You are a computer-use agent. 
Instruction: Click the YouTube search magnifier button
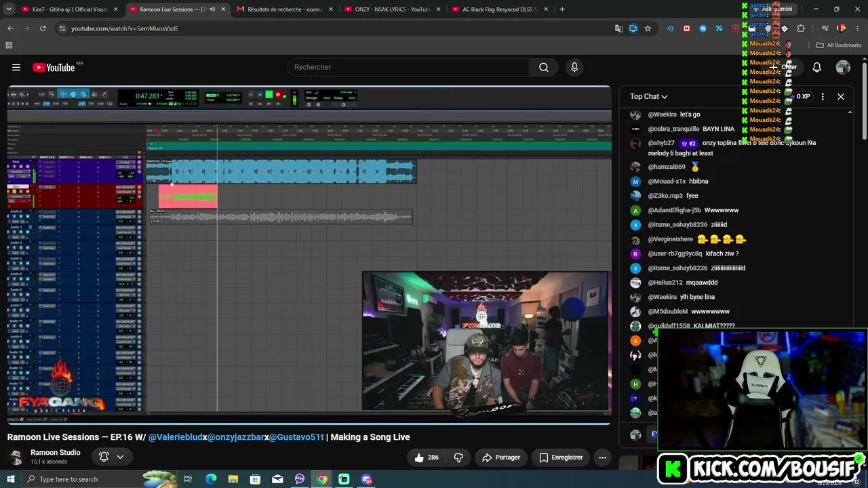tap(544, 67)
